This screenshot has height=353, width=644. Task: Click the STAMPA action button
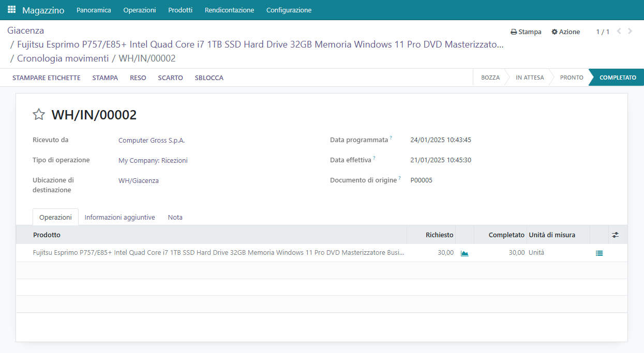(105, 78)
